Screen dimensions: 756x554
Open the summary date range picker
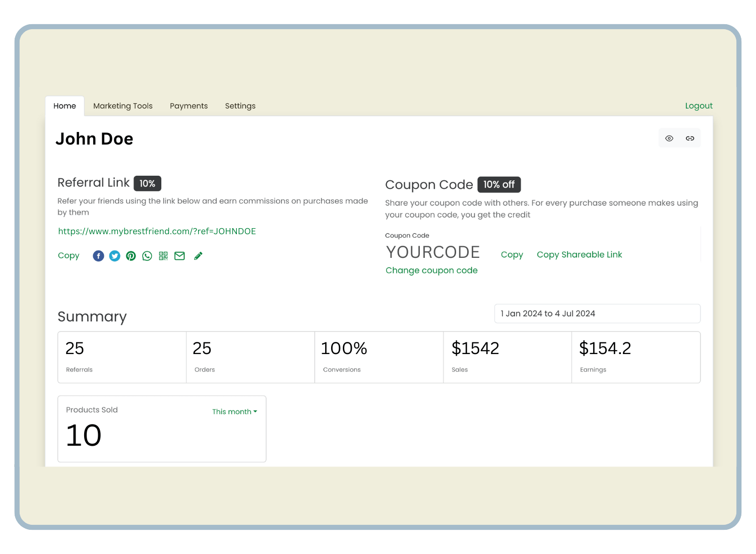[x=597, y=313]
